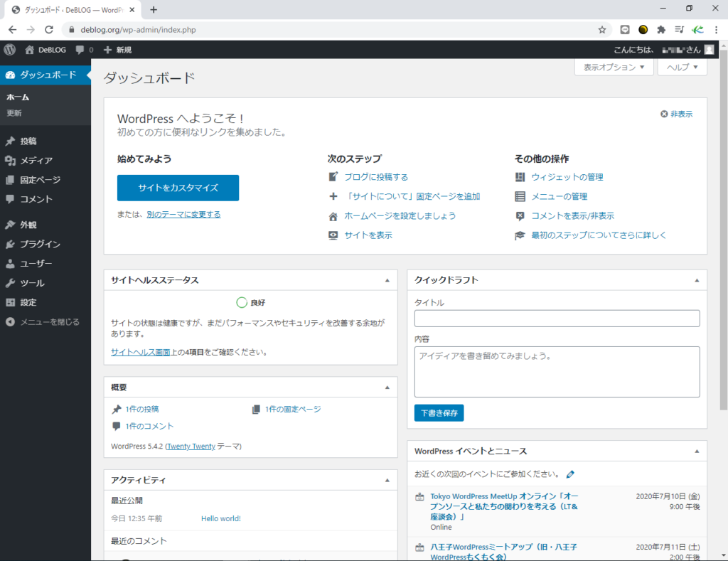Open 八王子WordPressミートアップ event link

(504, 552)
